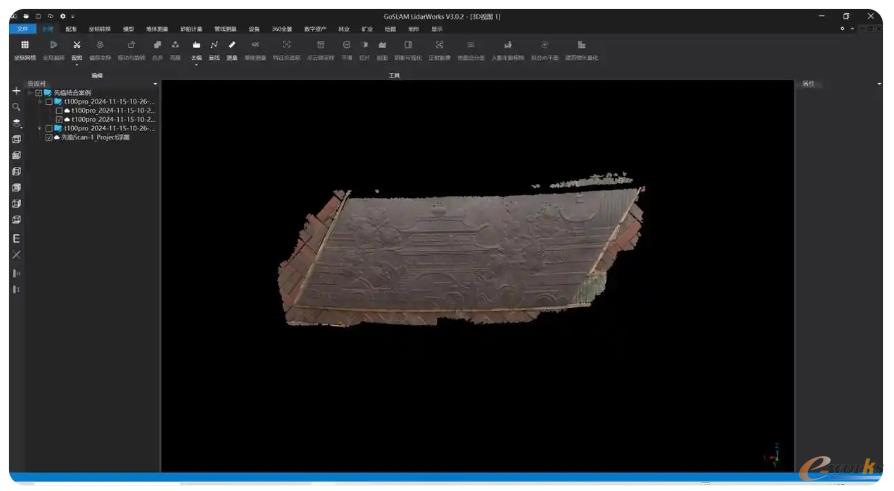
Task: Switch to the 显示 ribbon tab
Action: click(437, 29)
